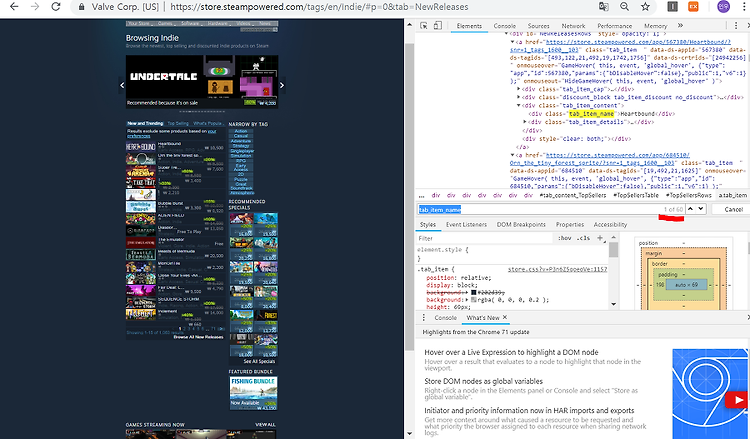Switch to the Top Selling tab
The height and width of the screenshot is (439, 750).
tap(178, 123)
